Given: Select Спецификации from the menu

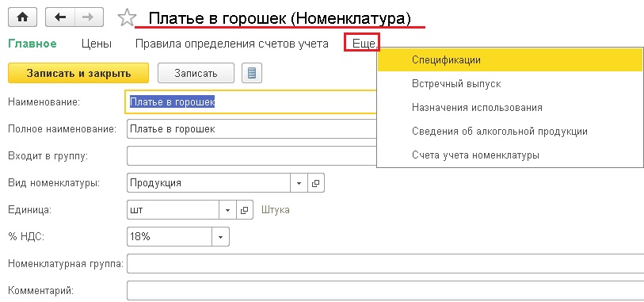Looking at the screenshot, I should click(510, 60).
